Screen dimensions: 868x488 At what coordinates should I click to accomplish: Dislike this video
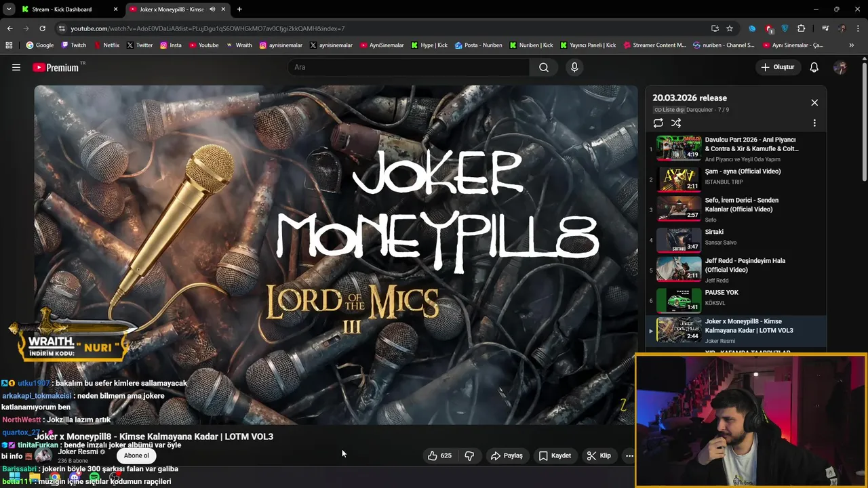(x=469, y=455)
